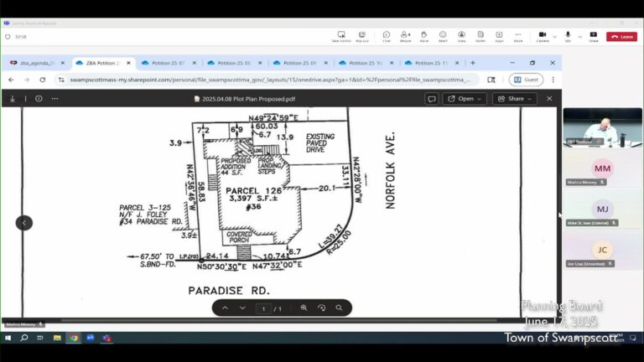Switch to the zba_agenda browser tab
The width and height of the screenshot is (644, 362).
pos(33,63)
